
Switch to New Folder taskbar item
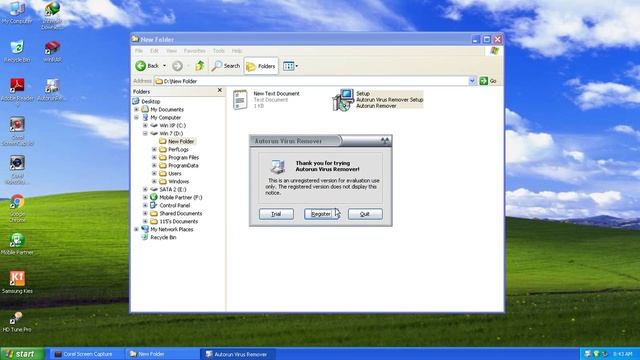pyautogui.click(x=161, y=354)
